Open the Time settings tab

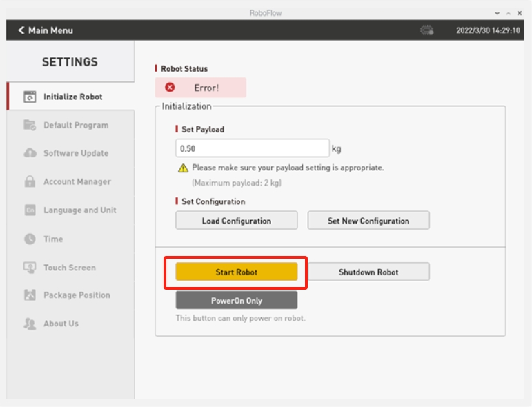tap(70, 239)
